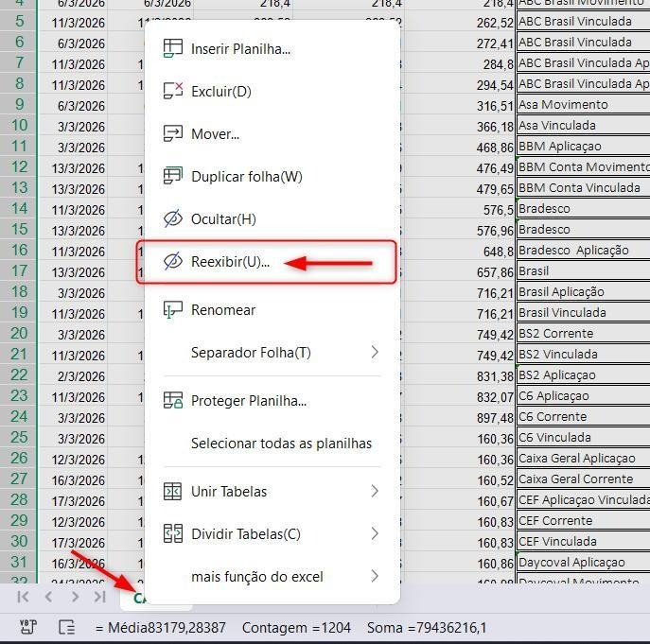Click the Dividir Tabelas icon
Screen dimensions: 650x644
pos(173,533)
